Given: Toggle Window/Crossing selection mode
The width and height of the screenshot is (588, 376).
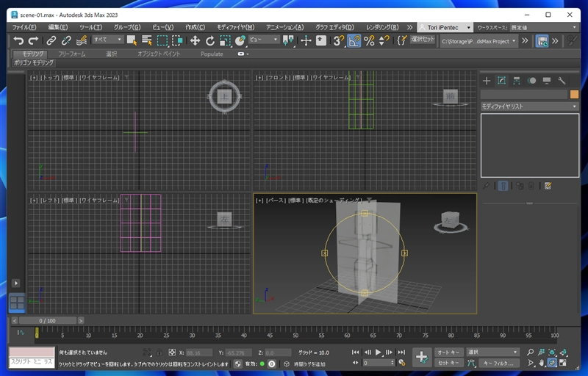Looking at the screenshot, I should [x=176, y=40].
